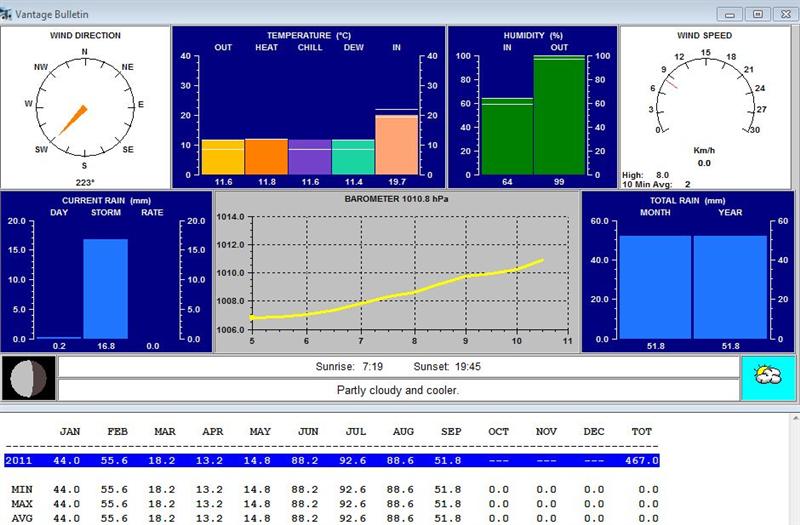Click the partly cloudy forecast icon
This screenshot has width=800, height=525.
click(767, 379)
